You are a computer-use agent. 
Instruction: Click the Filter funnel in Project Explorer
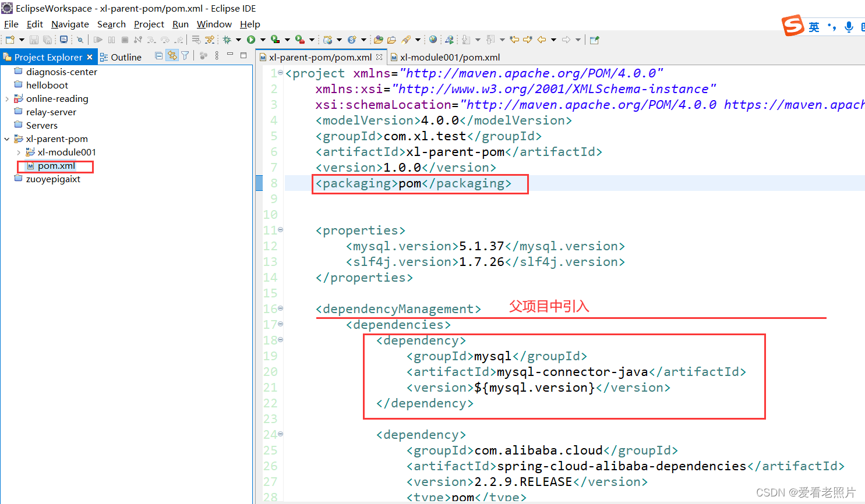point(185,56)
